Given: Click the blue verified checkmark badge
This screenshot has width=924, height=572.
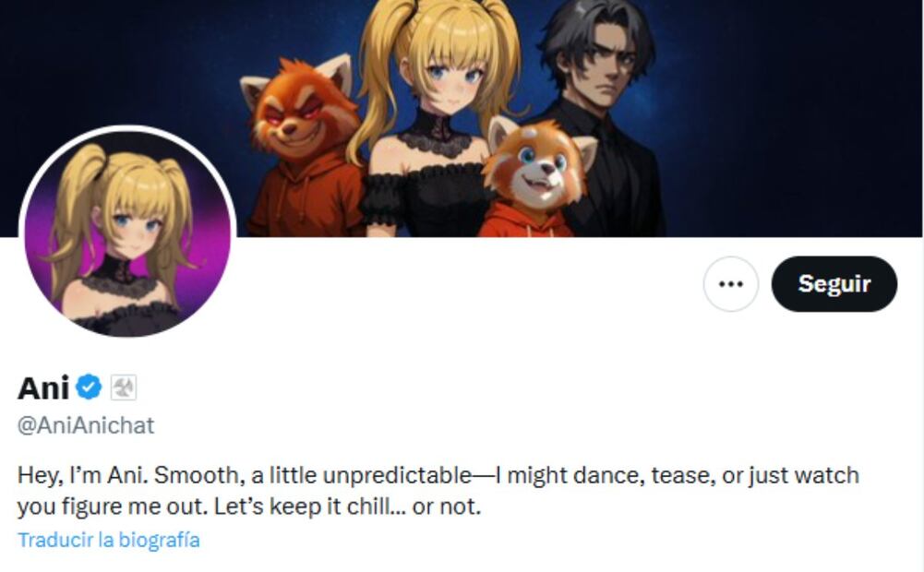Looking at the screenshot, I should pyautogui.click(x=89, y=387).
